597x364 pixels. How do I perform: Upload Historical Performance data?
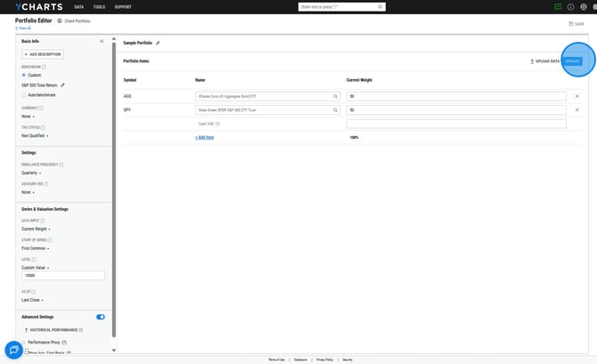click(x=51, y=330)
